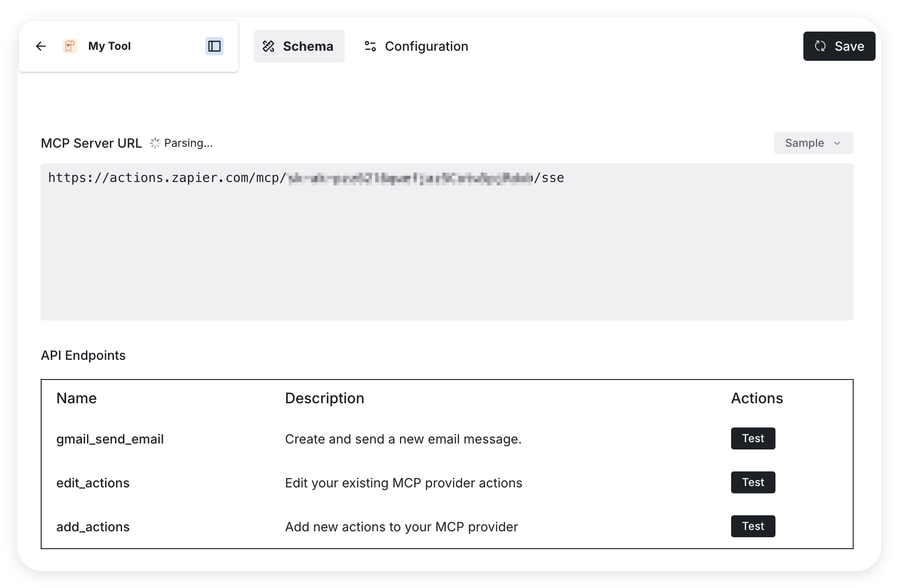Click the My Tool title text
Viewport: 898px width, 588px height.
(x=109, y=46)
